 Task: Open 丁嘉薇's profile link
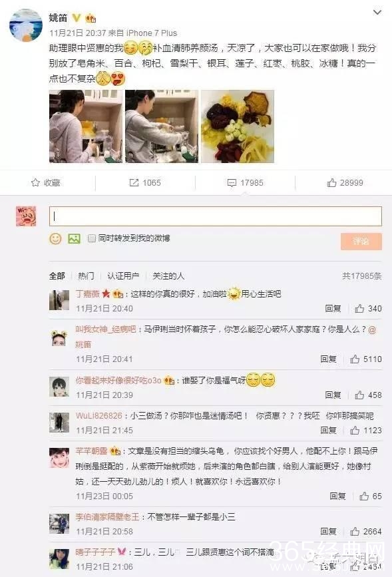tap(88, 293)
